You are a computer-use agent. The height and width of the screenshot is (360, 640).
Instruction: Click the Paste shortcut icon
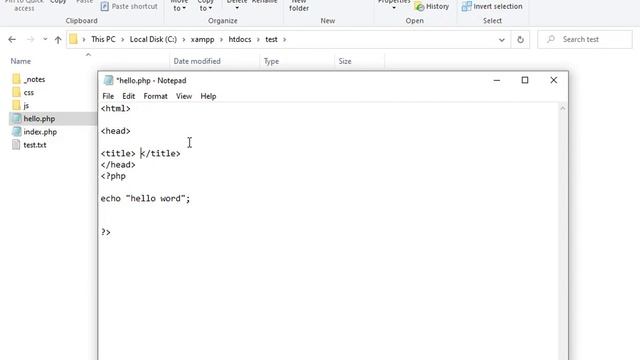105,7
